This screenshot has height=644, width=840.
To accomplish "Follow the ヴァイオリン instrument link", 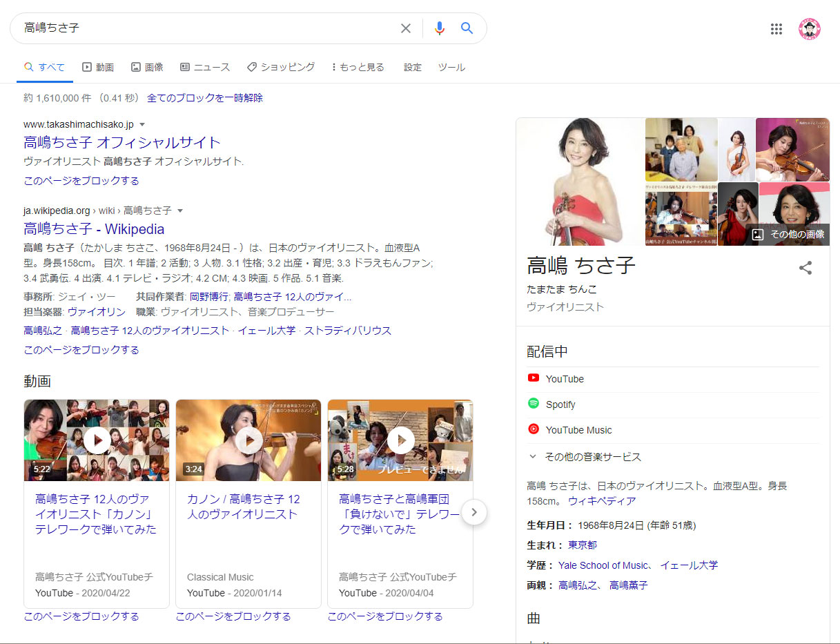I will [97, 312].
